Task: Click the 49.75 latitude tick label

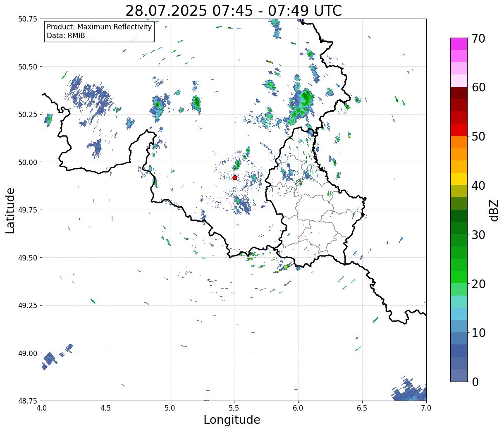Action: point(28,210)
